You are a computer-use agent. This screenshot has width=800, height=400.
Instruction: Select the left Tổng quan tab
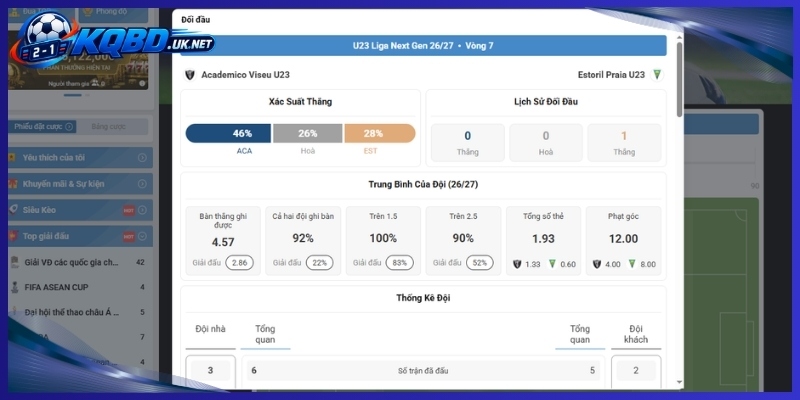click(x=265, y=336)
